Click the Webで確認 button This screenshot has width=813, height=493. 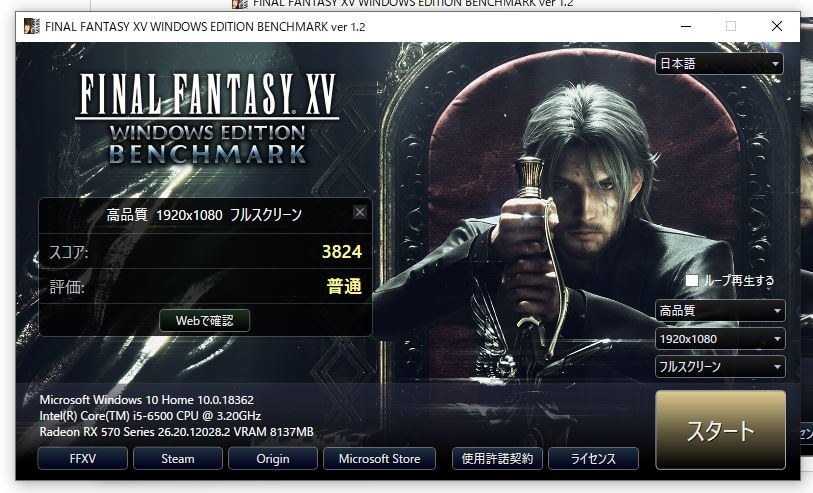204,321
